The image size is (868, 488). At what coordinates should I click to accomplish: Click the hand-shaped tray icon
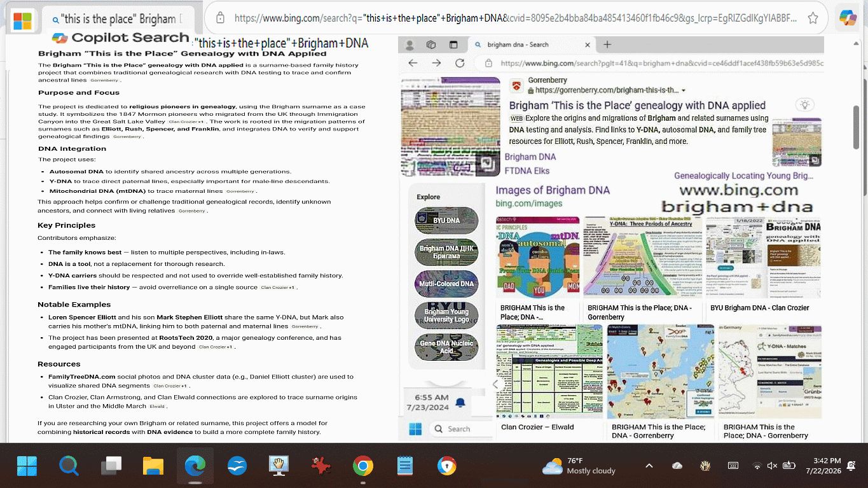point(705,466)
